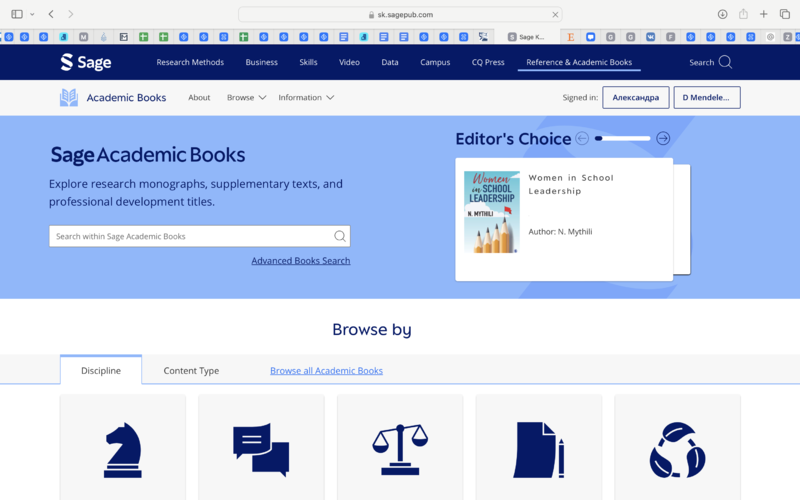800x500 pixels.
Task: Expand the Browse dropdown
Action: [246, 97]
